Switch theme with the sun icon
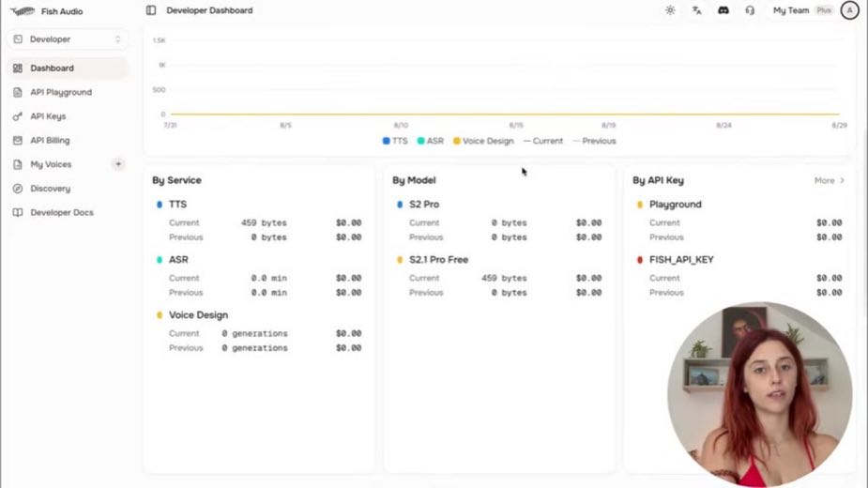This screenshot has width=868, height=488. 670,10
